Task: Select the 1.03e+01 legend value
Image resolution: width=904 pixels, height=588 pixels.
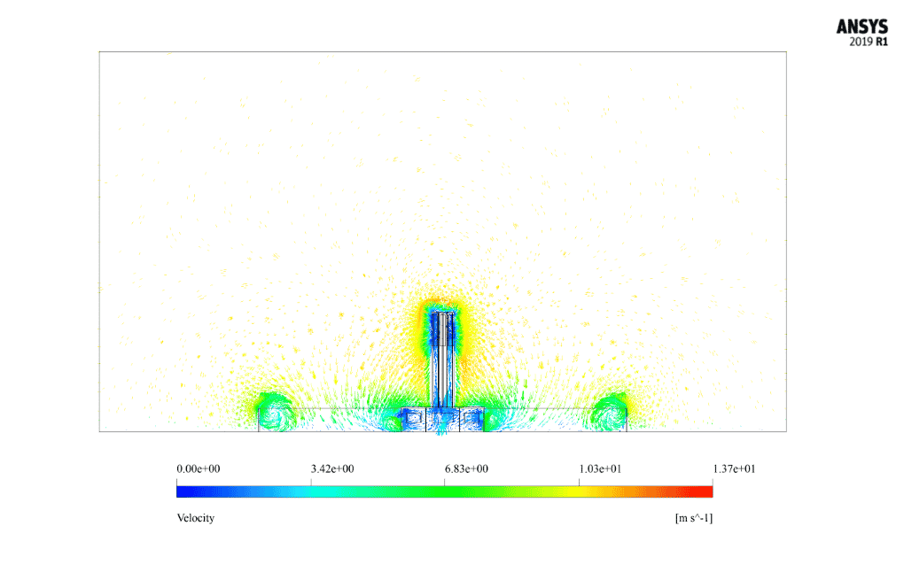Action: 601,468
